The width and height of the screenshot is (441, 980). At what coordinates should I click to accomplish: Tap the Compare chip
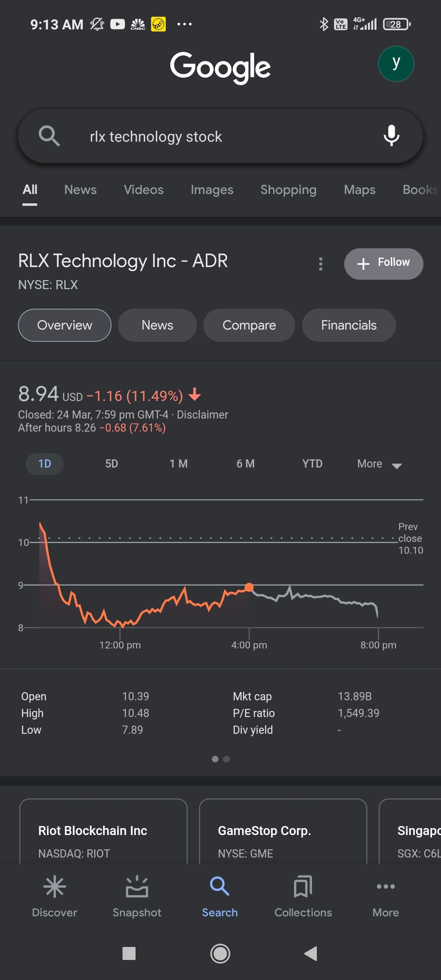point(249,325)
